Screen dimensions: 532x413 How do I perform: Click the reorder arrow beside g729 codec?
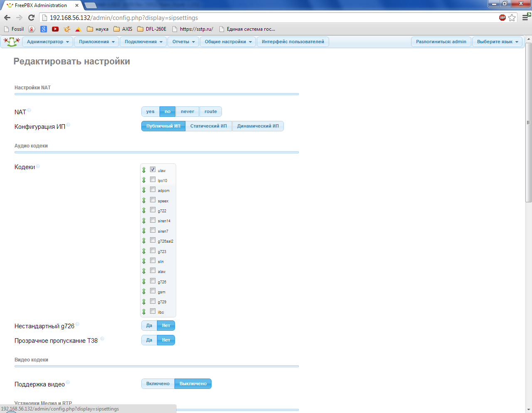[x=144, y=302]
